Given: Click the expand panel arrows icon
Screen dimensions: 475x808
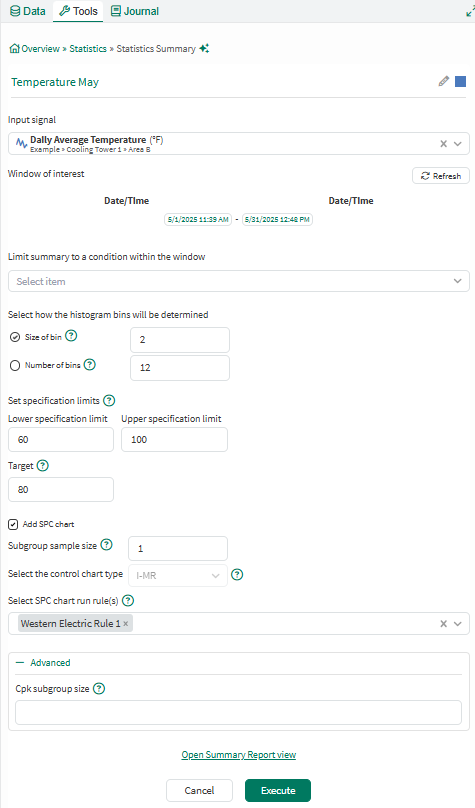Looking at the screenshot, I should pos(470,11).
